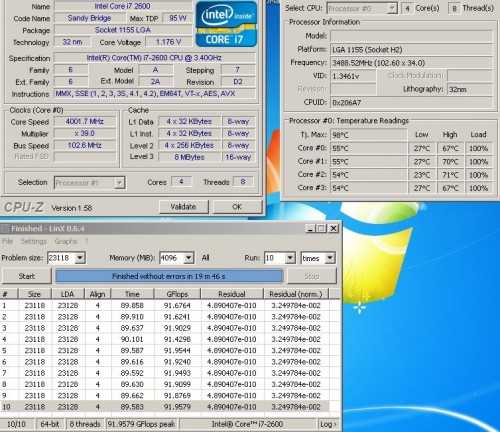
Task: Sort by the LDA column header
Action: click(x=68, y=294)
